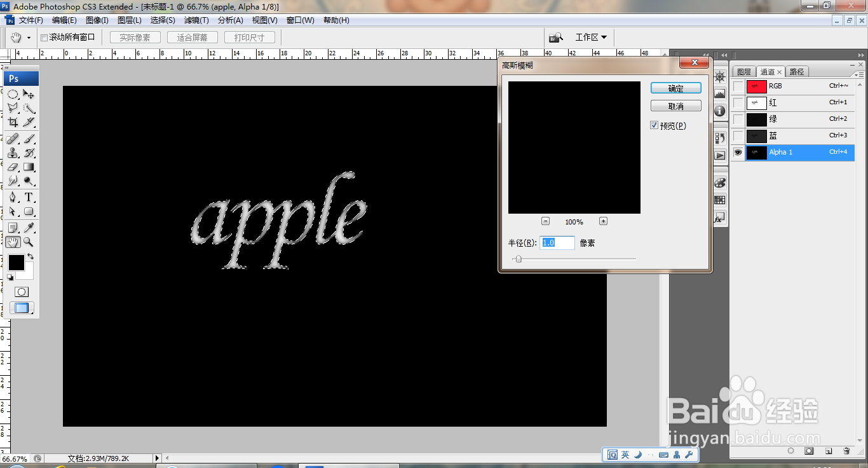This screenshot has height=468, width=868.
Task: Open the Hand tool preset picker dropdown
Action: (x=29, y=38)
